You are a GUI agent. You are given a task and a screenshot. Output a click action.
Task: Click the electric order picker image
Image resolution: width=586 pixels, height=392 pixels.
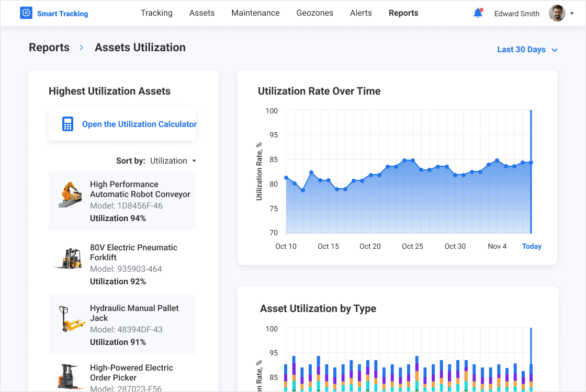[x=70, y=377]
